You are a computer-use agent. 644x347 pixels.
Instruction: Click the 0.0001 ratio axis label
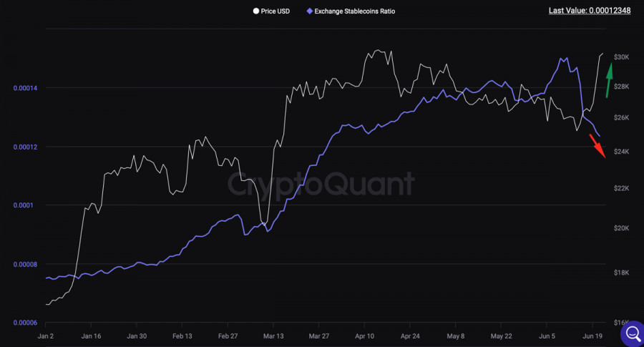[26, 205]
